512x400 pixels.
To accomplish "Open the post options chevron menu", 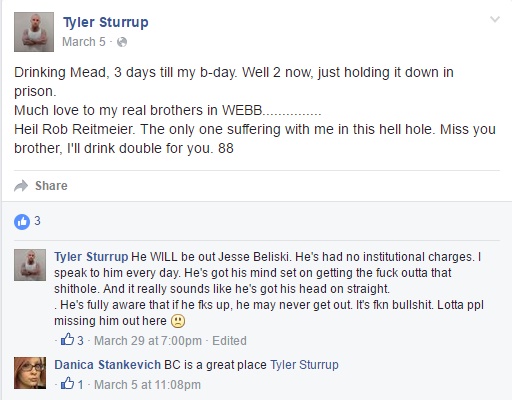I will tap(495, 19).
